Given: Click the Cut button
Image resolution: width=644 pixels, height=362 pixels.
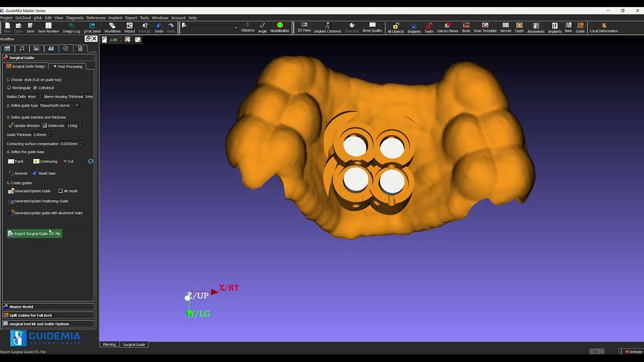Looking at the screenshot, I should 68,161.
